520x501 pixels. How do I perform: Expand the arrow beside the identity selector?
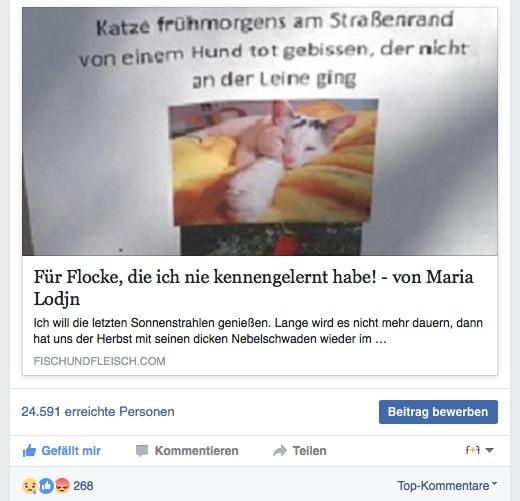pos(489,450)
